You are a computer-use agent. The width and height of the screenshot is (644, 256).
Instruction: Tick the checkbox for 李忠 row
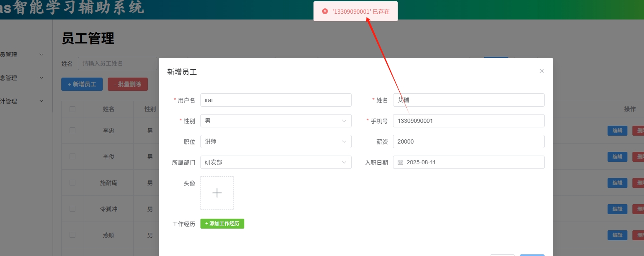click(x=72, y=130)
